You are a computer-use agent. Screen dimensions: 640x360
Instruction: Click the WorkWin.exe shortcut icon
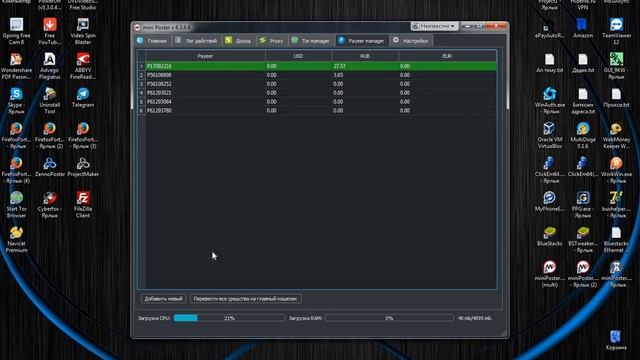point(616,170)
